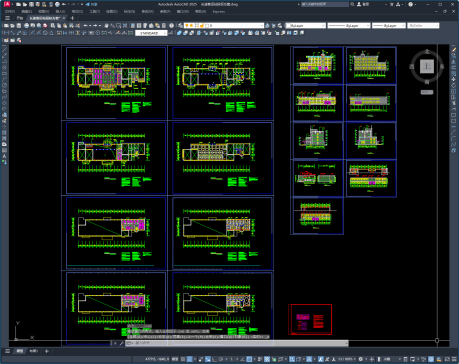
Task: Click the Layer Previous icon
Action: tap(273, 25)
